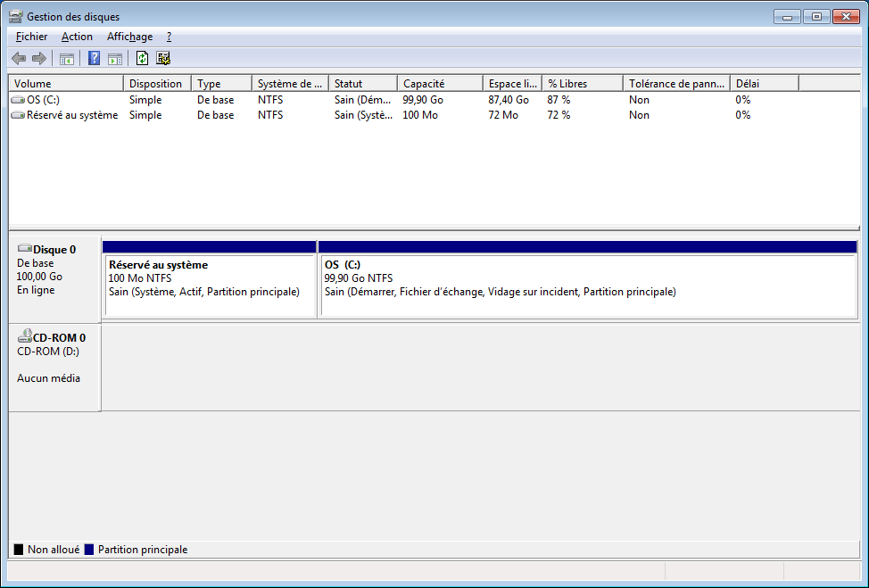Sort by the Tolérance de pann... header
Image resolution: width=869 pixels, height=588 pixels.
[676, 84]
